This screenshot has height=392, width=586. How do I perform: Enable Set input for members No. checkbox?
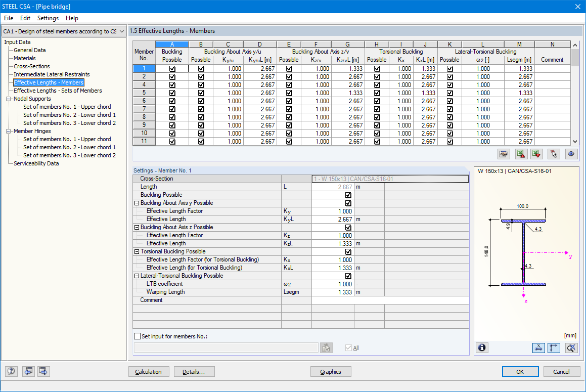point(137,336)
